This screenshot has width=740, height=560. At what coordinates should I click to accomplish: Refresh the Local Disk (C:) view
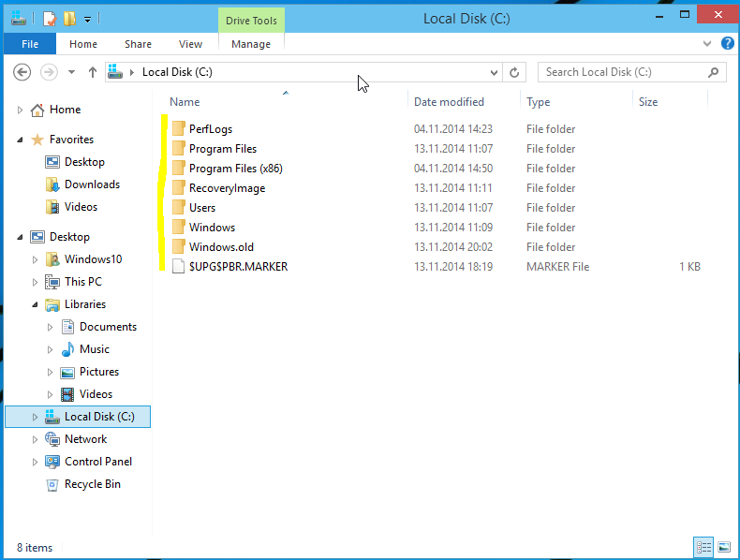514,72
